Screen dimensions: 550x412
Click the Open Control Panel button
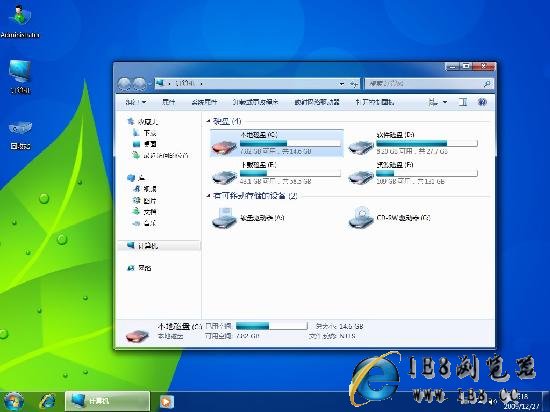tap(374, 102)
